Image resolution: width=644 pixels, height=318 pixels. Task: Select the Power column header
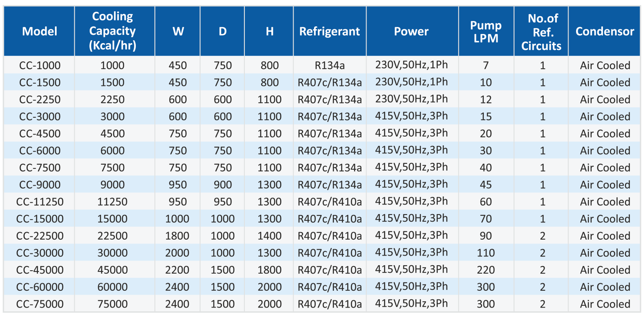pos(411,31)
